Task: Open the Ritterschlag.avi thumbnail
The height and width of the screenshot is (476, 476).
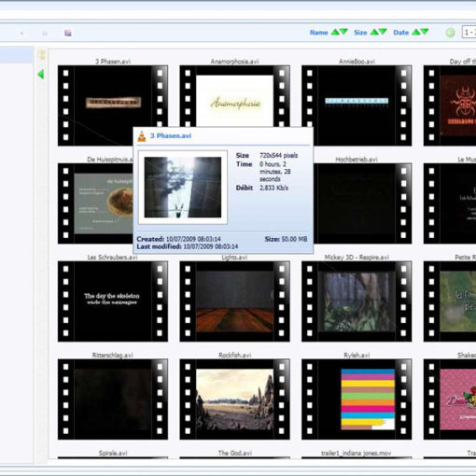Action: coord(113,399)
